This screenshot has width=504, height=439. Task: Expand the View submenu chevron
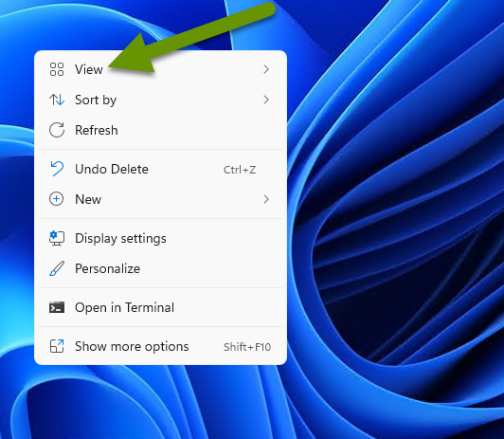coord(266,69)
